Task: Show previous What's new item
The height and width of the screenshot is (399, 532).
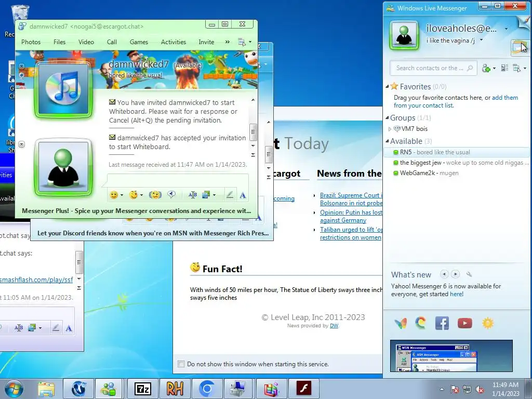Action: point(444,274)
